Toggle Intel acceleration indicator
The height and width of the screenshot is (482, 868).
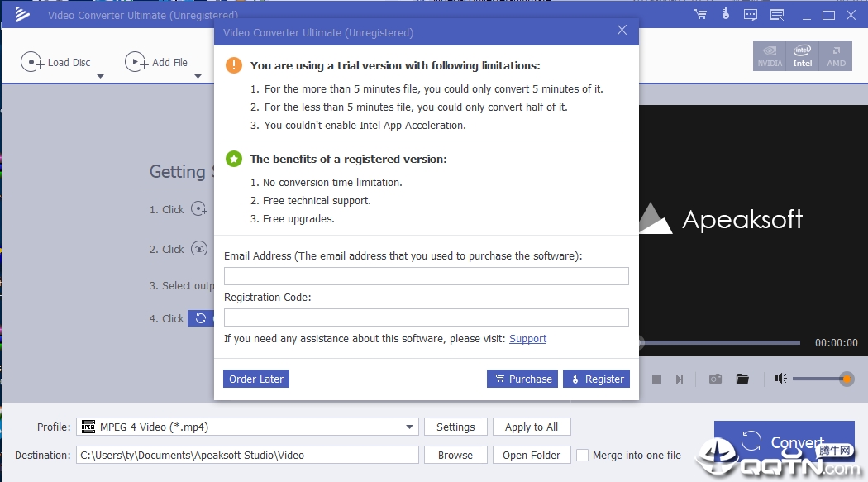coord(802,56)
